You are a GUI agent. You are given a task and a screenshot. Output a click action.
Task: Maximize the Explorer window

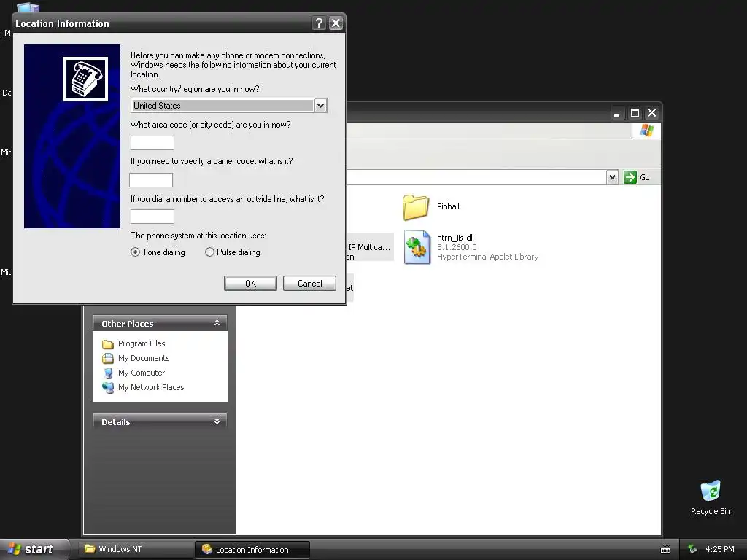(x=635, y=113)
